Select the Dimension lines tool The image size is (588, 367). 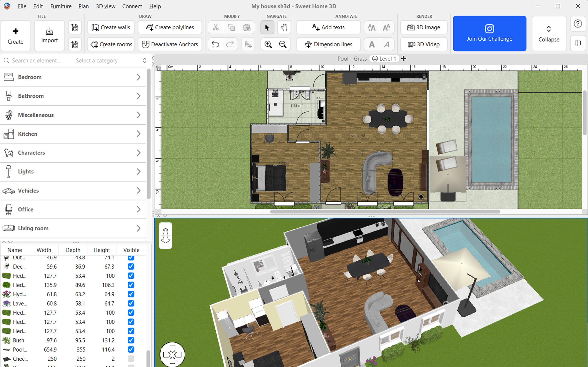(x=328, y=44)
